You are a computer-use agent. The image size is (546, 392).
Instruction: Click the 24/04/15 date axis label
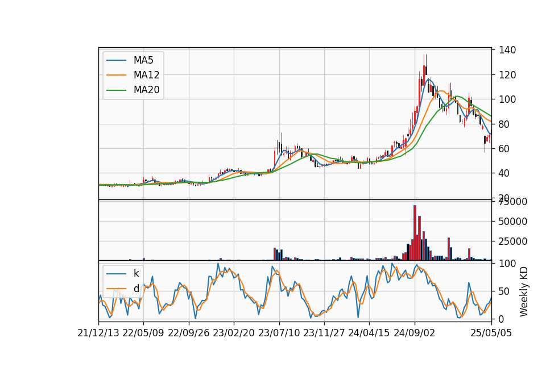[369, 333]
